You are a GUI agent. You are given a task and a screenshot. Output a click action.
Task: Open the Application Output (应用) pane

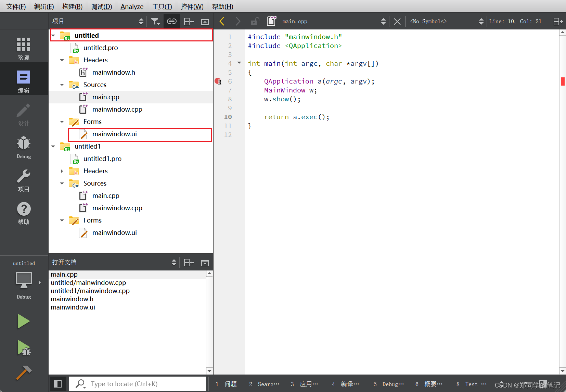[305, 384]
